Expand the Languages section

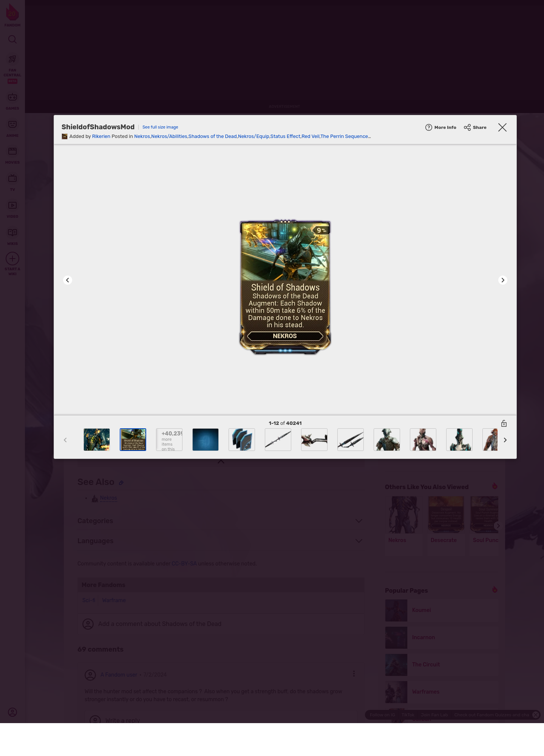[x=221, y=541]
